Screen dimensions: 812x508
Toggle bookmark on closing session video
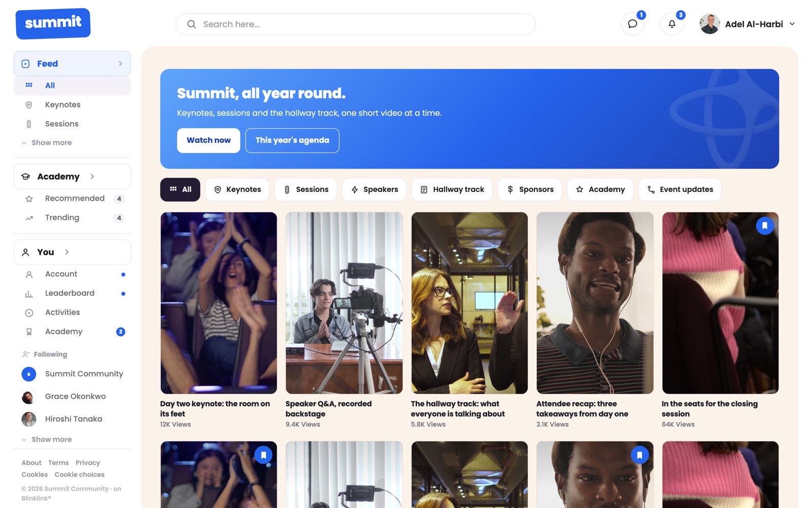click(765, 226)
